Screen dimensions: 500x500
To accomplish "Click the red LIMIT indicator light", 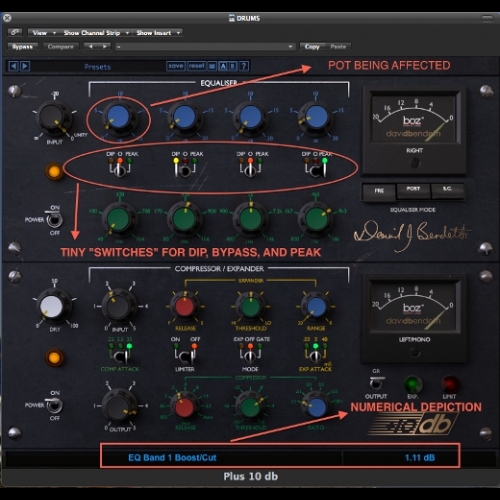I will pos(450,384).
